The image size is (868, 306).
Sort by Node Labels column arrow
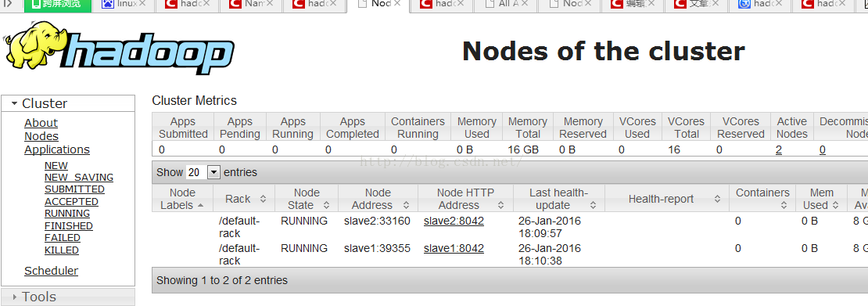pyautogui.click(x=200, y=205)
